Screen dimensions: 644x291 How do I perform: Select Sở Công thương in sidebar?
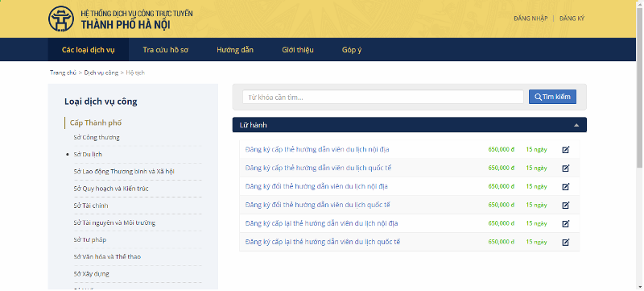[x=97, y=137]
